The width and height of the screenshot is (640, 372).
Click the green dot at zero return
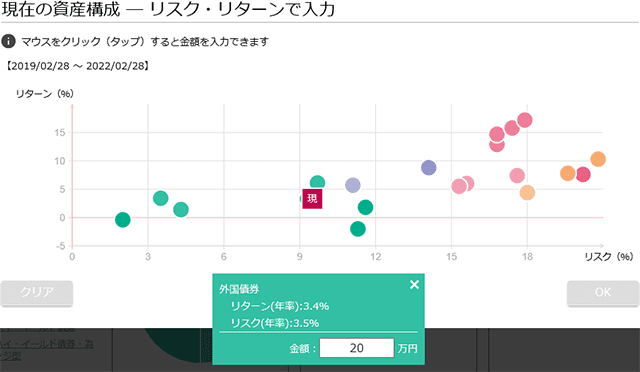tap(122, 220)
